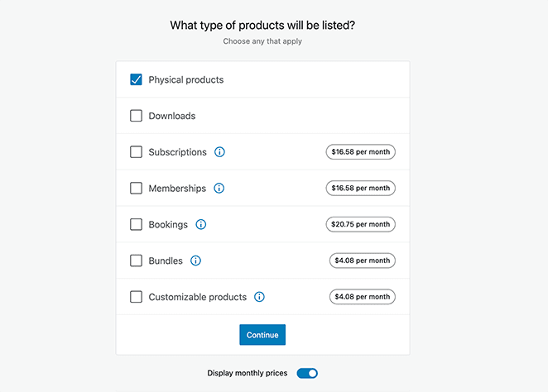Check the Customizable products checkbox
This screenshot has width=548, height=392.
point(137,297)
